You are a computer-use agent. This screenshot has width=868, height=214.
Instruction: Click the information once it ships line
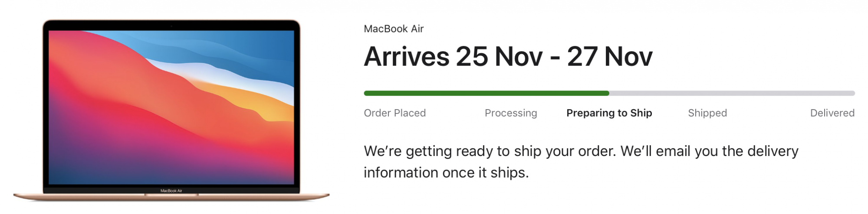[x=446, y=173]
